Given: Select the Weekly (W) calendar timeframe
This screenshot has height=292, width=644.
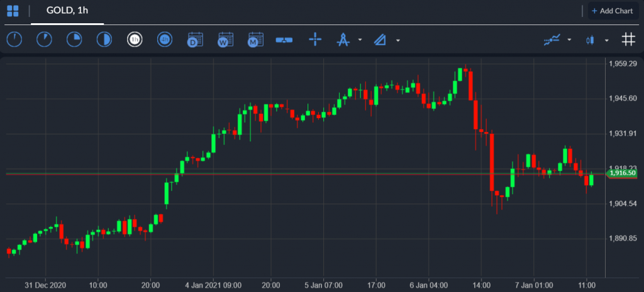Looking at the screenshot, I should (225, 40).
